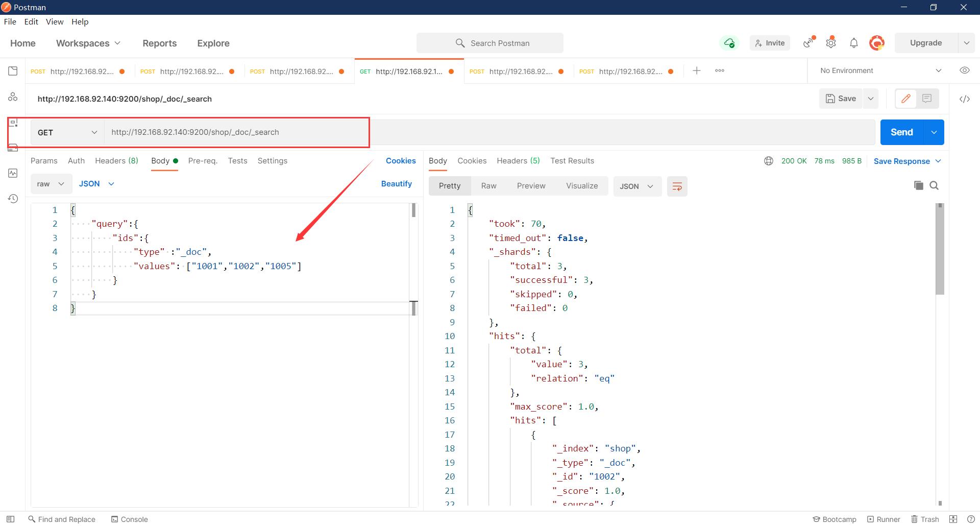This screenshot has width=980, height=526.
Task: Switch to the Pre-req. tab
Action: (203, 161)
